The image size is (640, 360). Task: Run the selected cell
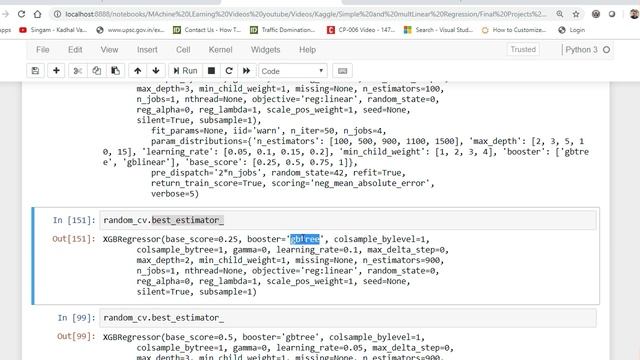(185, 71)
